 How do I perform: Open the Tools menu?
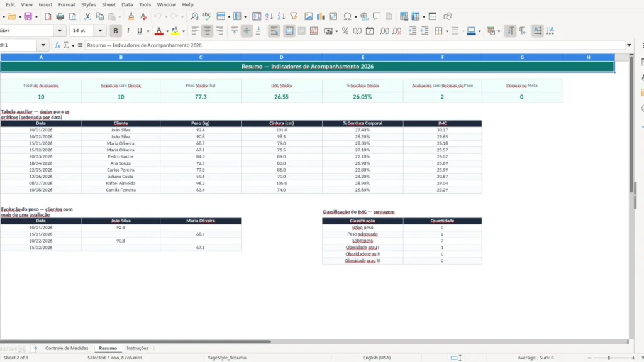pyautogui.click(x=145, y=4)
